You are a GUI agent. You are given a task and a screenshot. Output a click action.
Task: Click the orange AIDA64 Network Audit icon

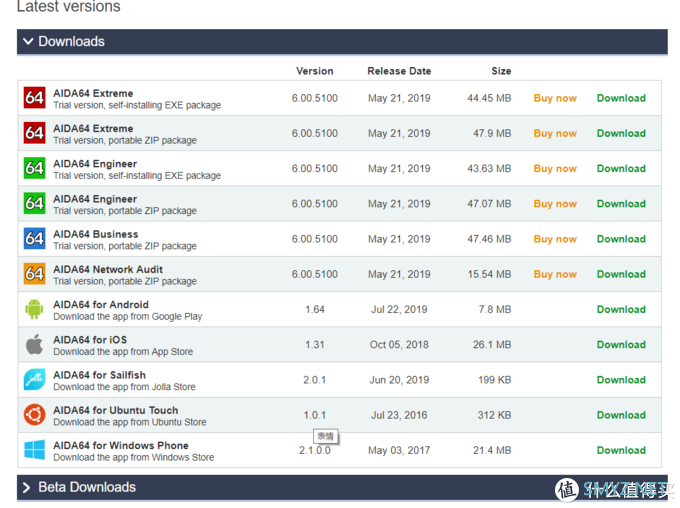pos(34,274)
